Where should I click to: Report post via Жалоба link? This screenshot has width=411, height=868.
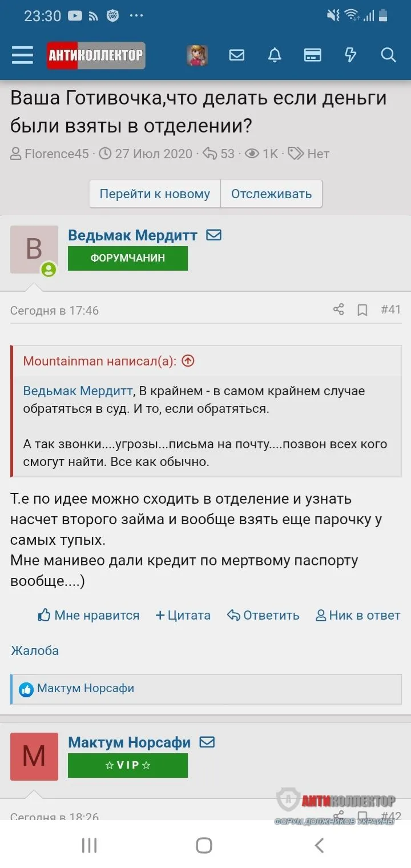pyautogui.click(x=35, y=650)
